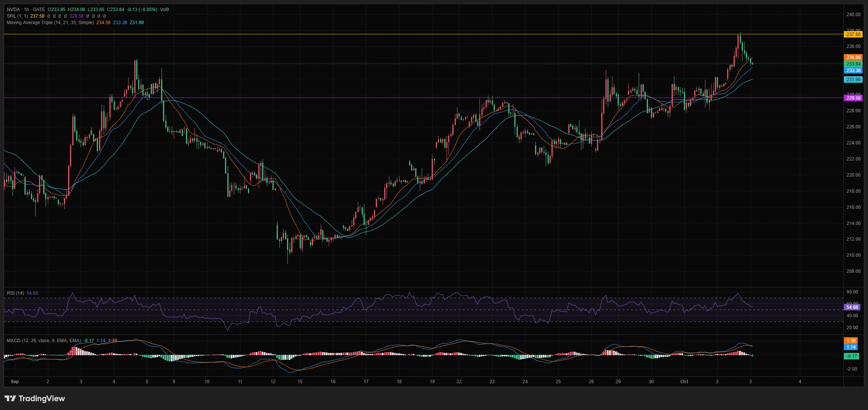Click the orange 234.56 moving average axis label
Image resolution: width=868 pixels, height=410 pixels.
point(853,57)
